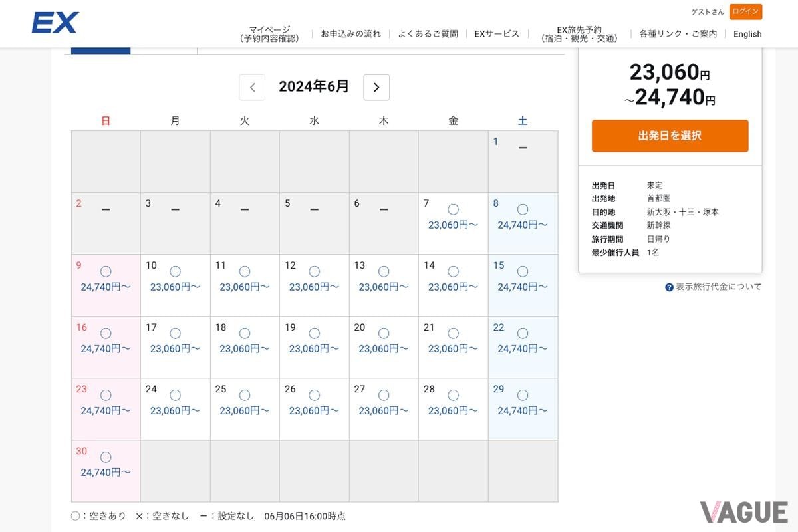Select June 12 departure date radio button
This screenshot has width=798, height=532.
(314, 271)
